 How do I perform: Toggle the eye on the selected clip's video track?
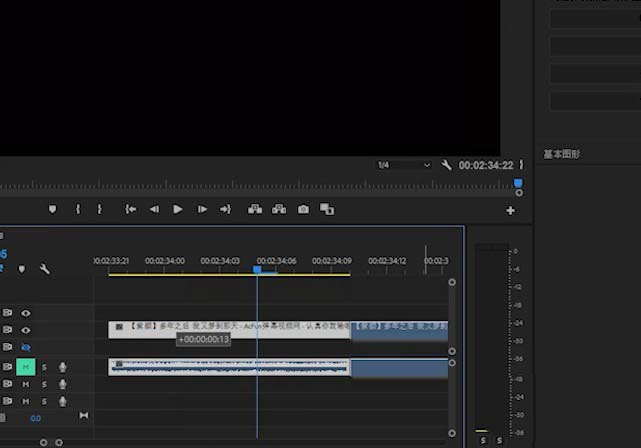[26, 330]
